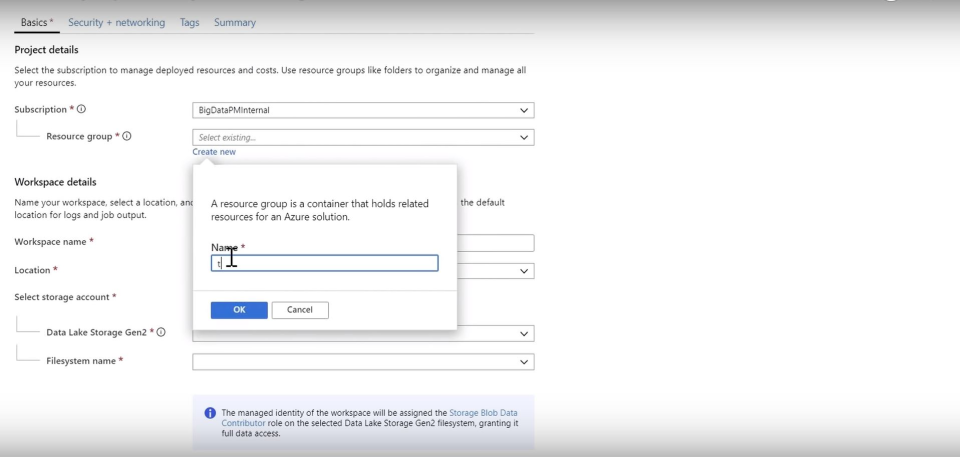Click into the Workspace name input box
This screenshot has width=960, height=457.
click(495, 243)
